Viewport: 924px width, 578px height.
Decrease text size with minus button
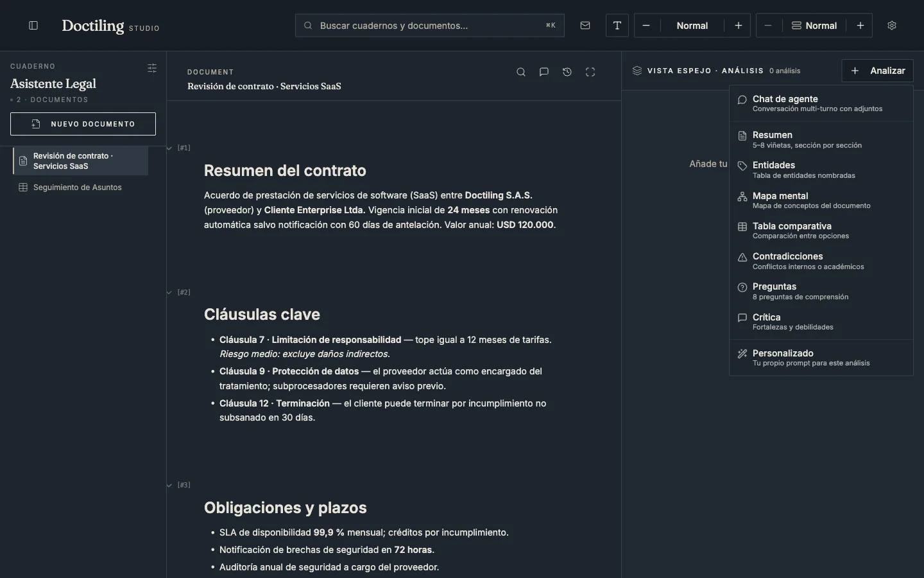coord(646,26)
